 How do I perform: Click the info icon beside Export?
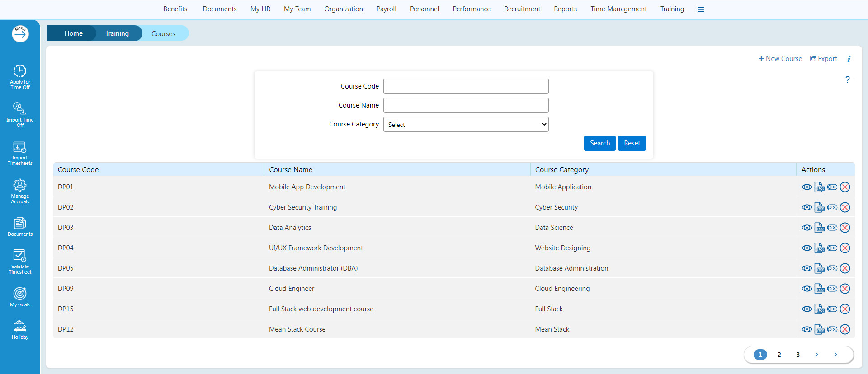point(849,59)
